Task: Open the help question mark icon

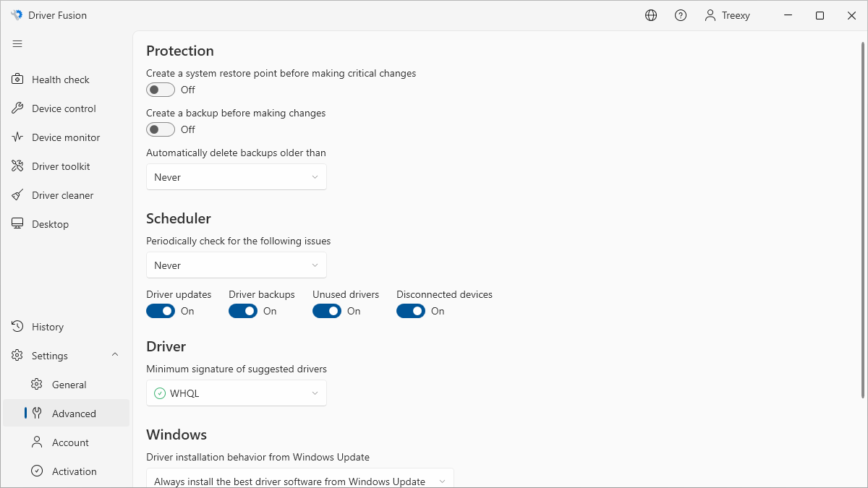Action: pos(681,15)
